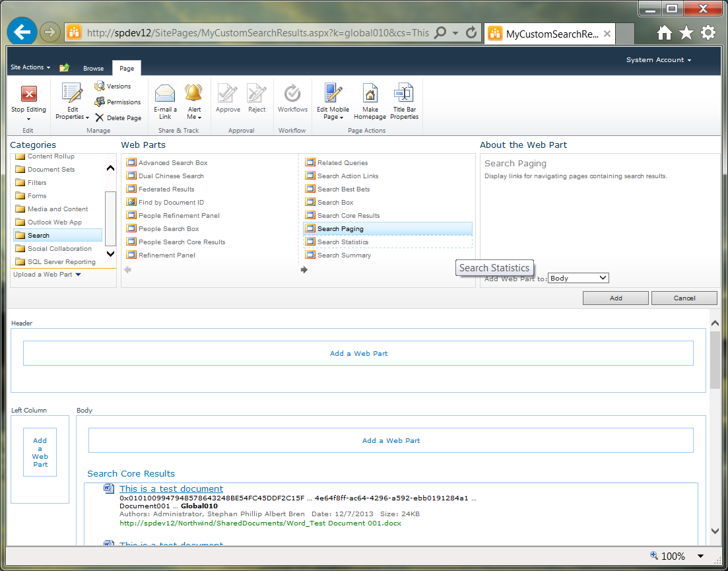This screenshot has height=571, width=728.
Task: Open Title Bar Properties
Action: pyautogui.click(x=405, y=102)
